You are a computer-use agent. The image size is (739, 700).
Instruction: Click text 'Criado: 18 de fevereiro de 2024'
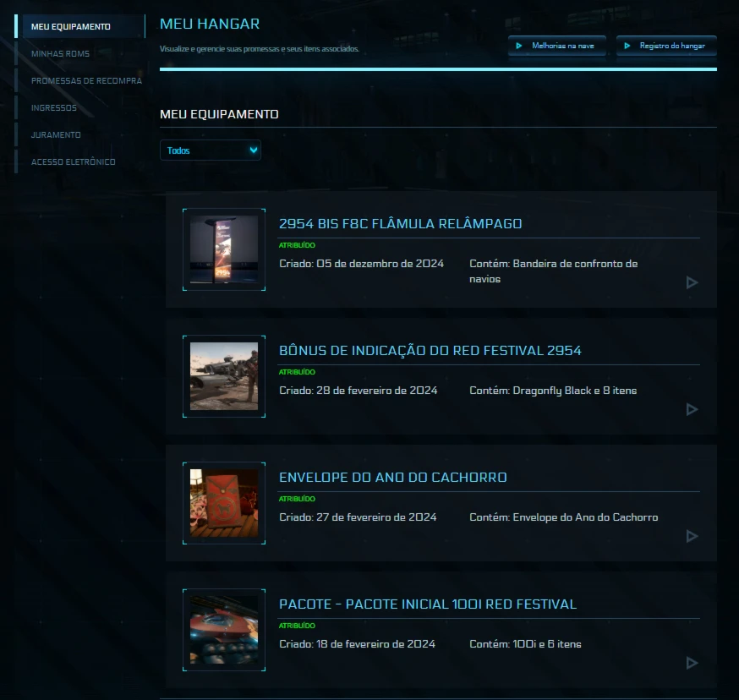coord(358,644)
